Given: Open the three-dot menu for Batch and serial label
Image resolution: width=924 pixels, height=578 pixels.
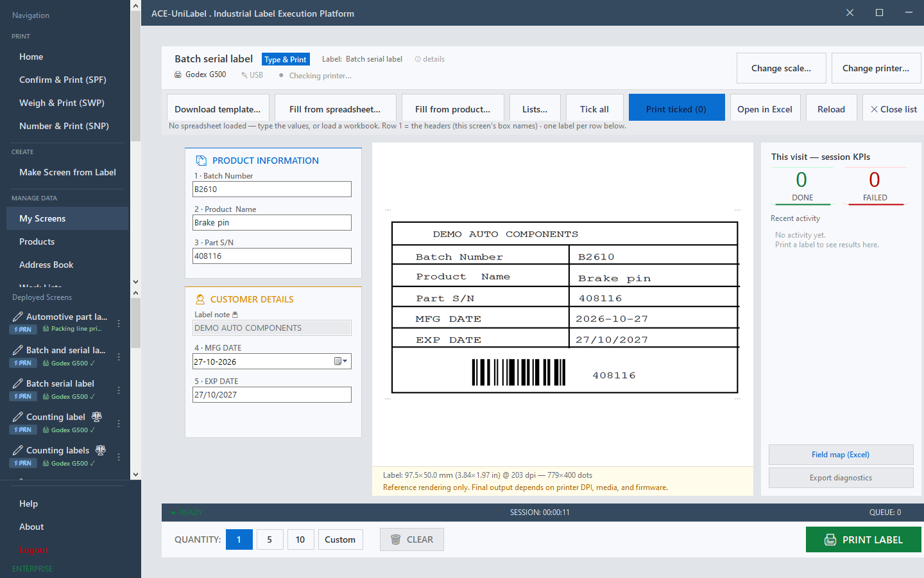Looking at the screenshot, I should [119, 356].
